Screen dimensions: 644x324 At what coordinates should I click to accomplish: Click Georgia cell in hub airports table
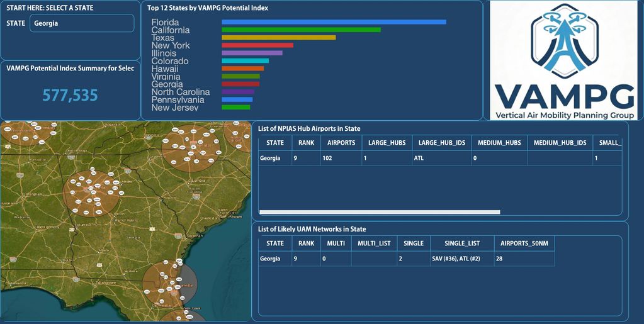(275, 158)
